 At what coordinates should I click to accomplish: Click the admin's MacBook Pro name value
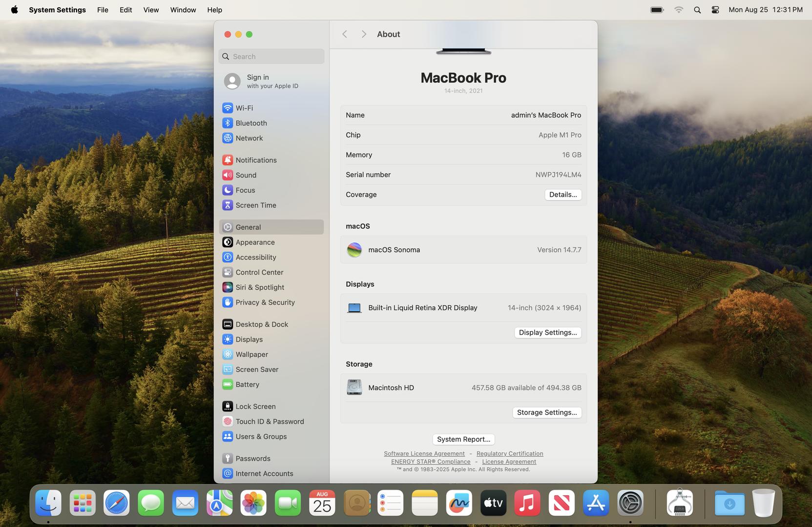[546, 115]
